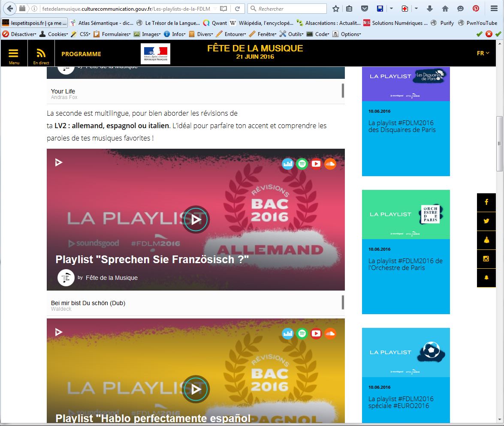Screen dimensions: 504x426
Task: Open Fête de la Musique author on Allemand player
Action: pos(112,278)
